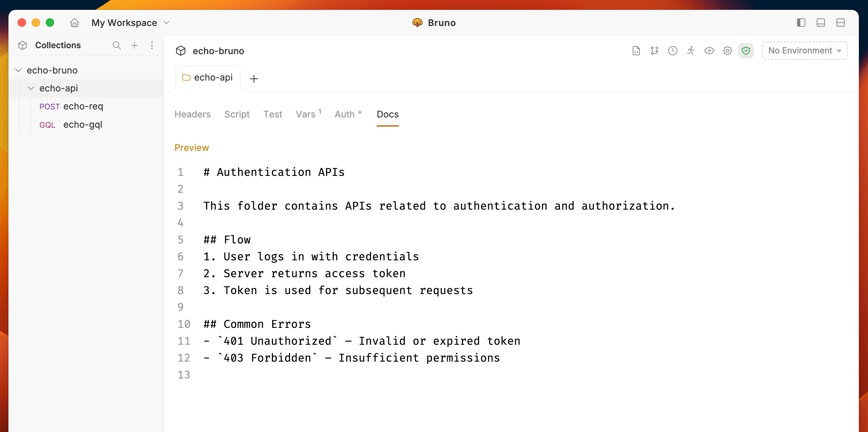The width and height of the screenshot is (868, 432).
Task: Open the Git version control panel
Action: coord(654,51)
